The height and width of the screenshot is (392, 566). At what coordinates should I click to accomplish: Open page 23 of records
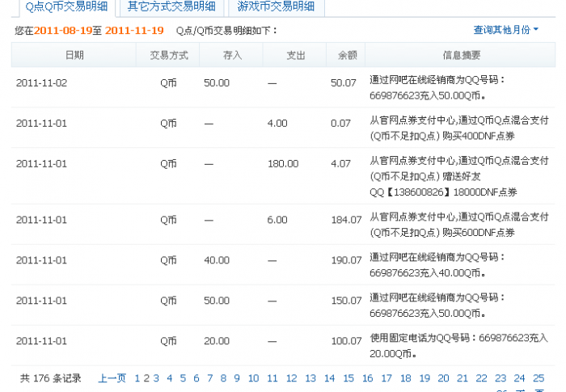501,378
